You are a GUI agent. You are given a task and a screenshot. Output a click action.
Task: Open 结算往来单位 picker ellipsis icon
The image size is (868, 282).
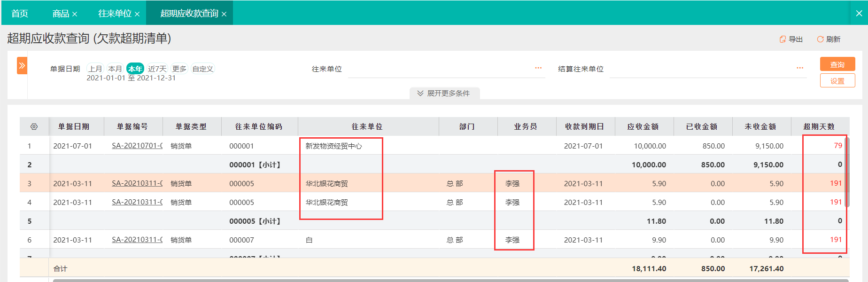point(800,68)
